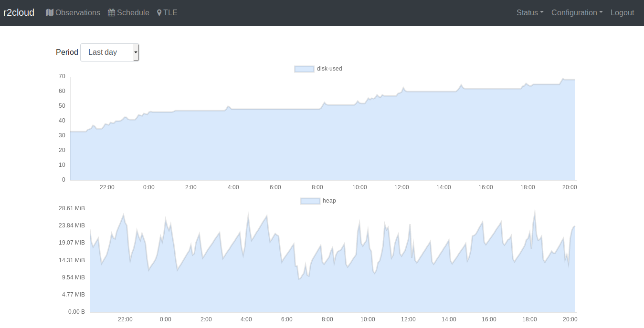Log out via the Logout link

coord(622,13)
